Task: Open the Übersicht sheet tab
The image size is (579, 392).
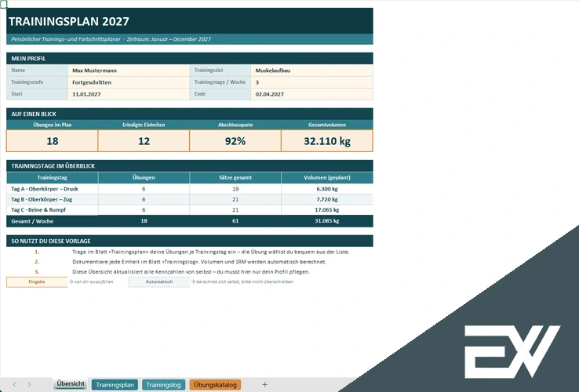Action: [71, 384]
